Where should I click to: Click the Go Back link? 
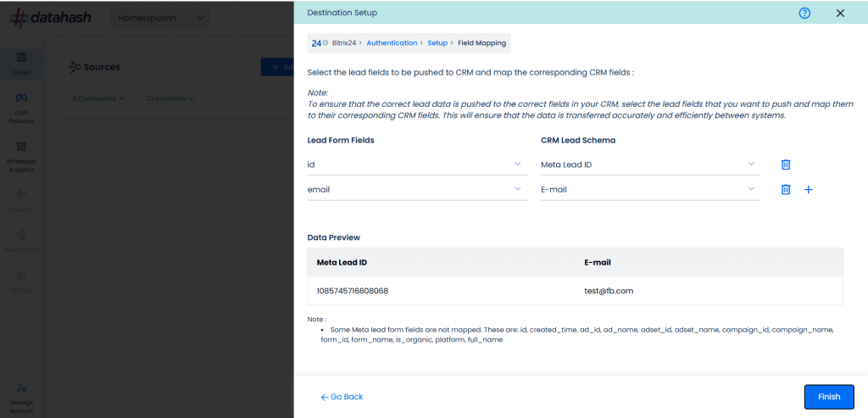[342, 397]
